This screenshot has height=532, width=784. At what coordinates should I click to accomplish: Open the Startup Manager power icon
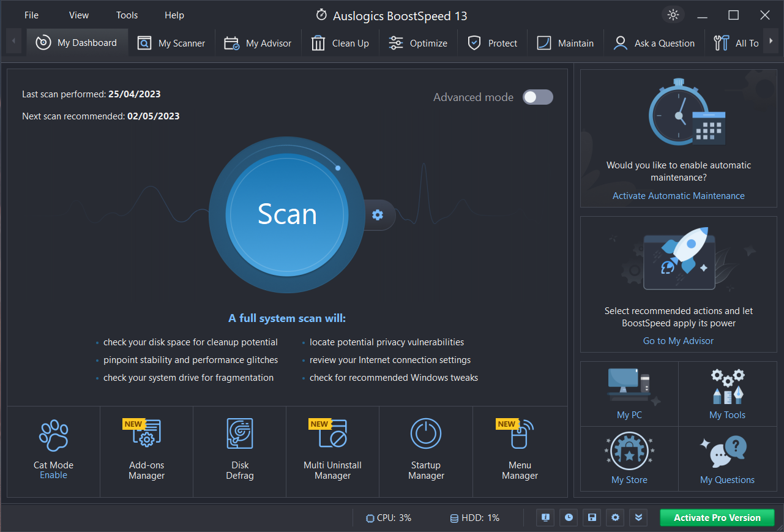426,434
